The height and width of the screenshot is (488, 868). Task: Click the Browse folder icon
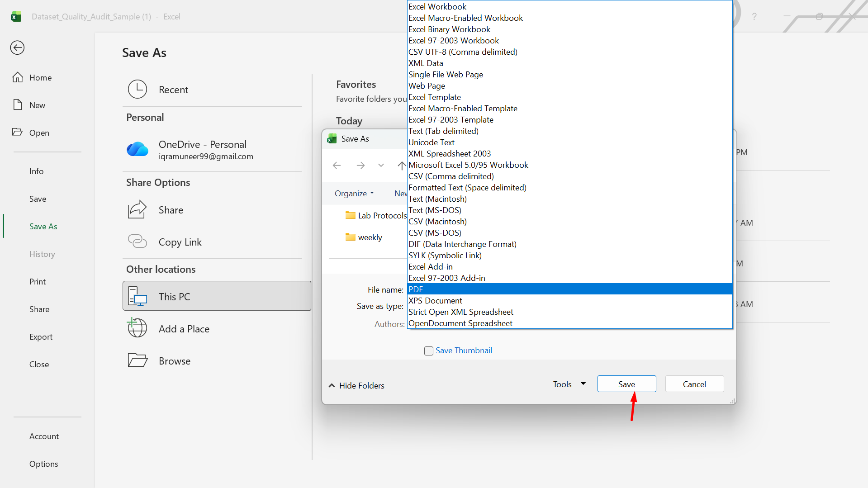(x=138, y=360)
